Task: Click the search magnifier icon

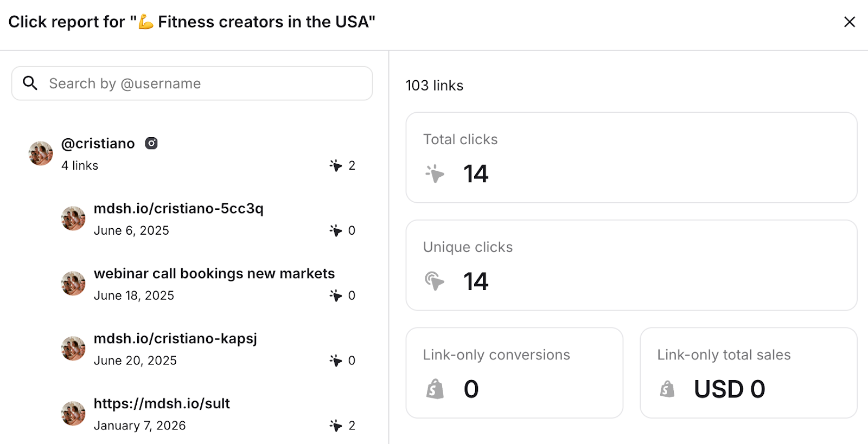Action: point(30,83)
